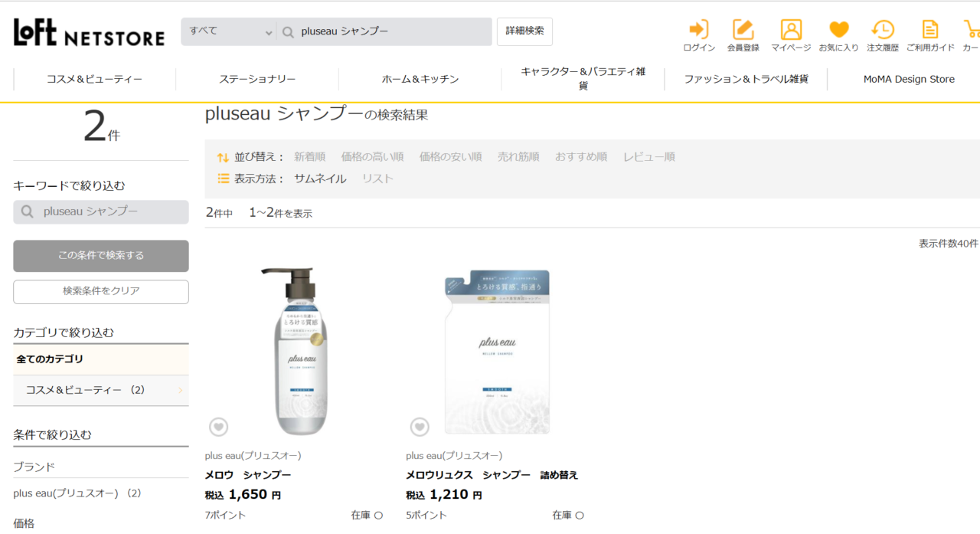Open the shopping cart icon
980x534 pixels.
click(x=972, y=30)
